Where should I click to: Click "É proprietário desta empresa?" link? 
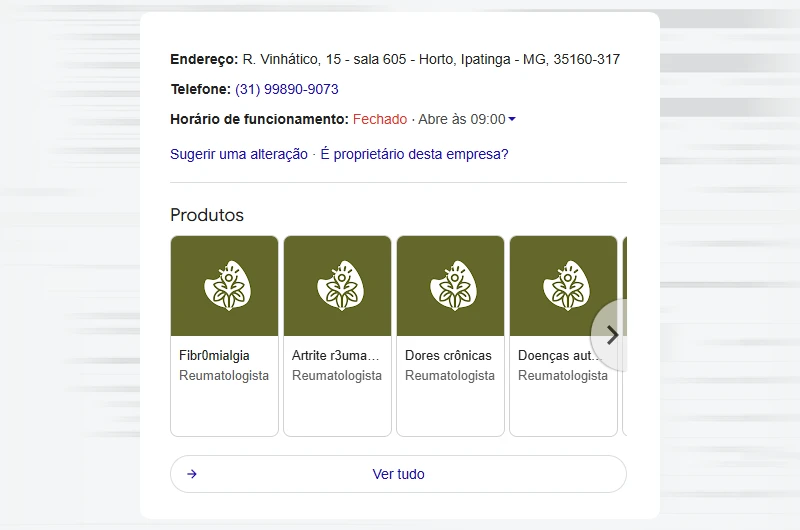click(x=414, y=154)
